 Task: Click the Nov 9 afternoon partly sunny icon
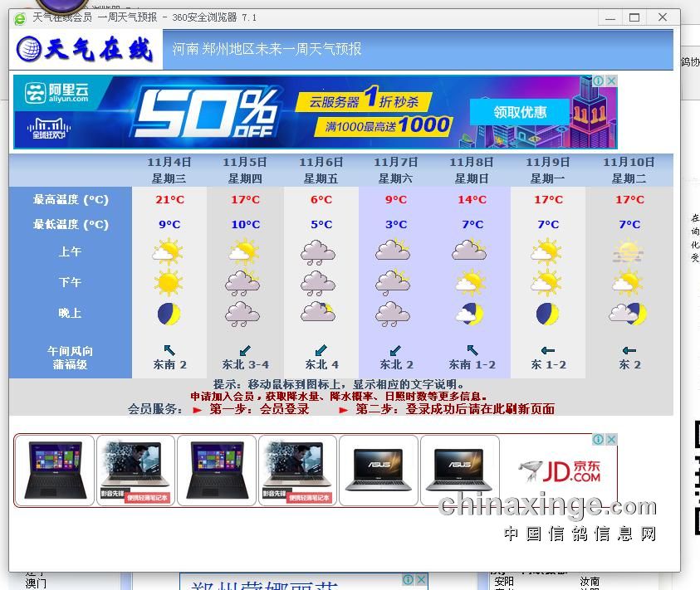pos(546,283)
